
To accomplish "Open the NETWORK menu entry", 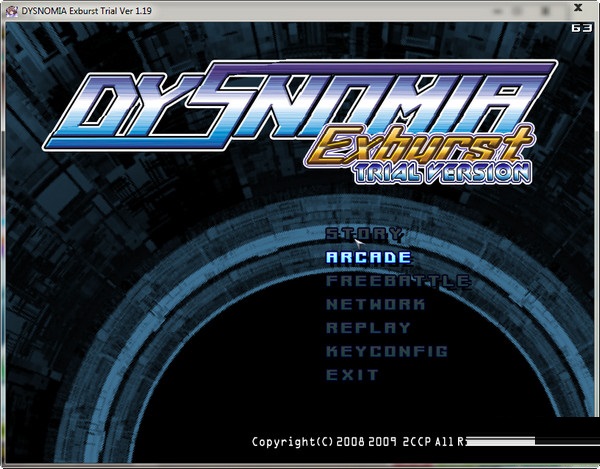I will coord(375,305).
